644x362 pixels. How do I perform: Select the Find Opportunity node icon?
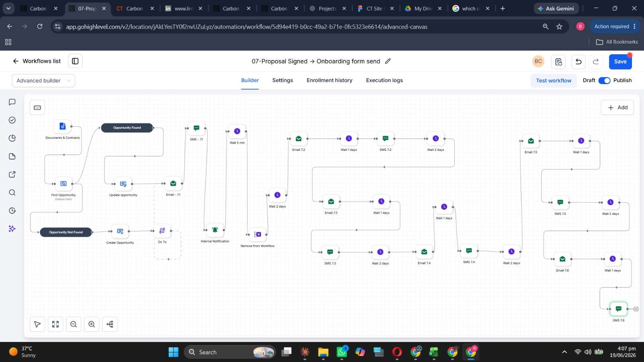(x=63, y=184)
